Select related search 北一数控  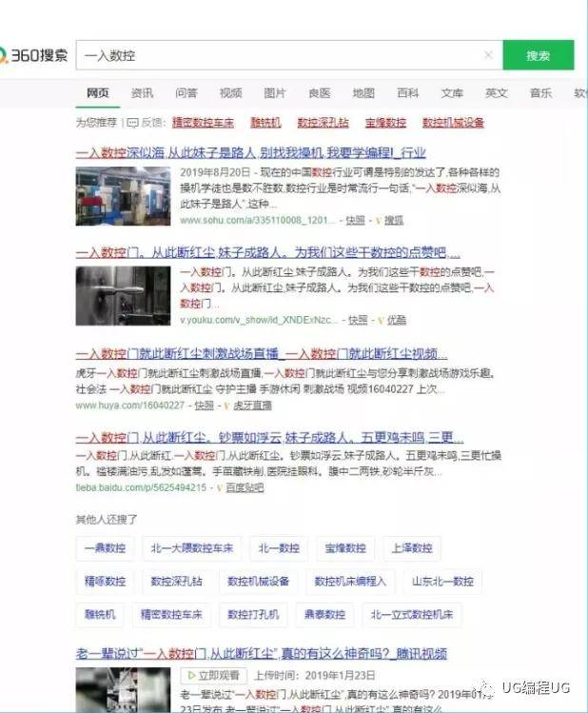279,548
